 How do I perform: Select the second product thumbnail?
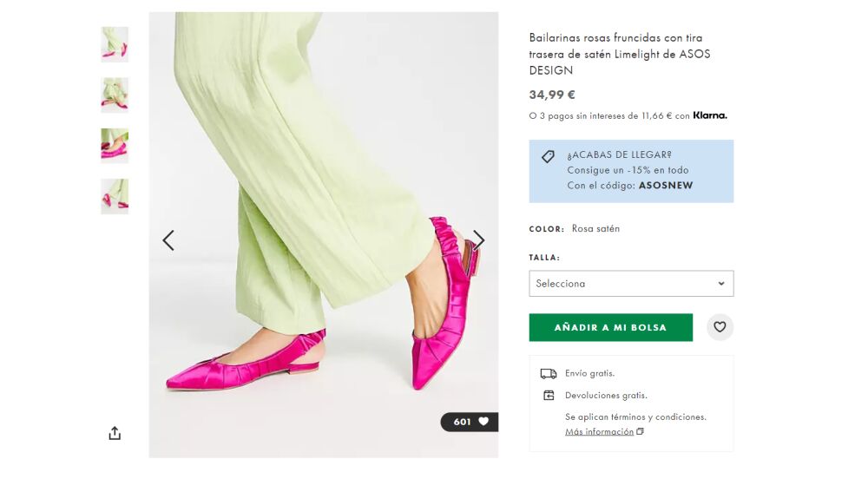pyautogui.click(x=115, y=95)
